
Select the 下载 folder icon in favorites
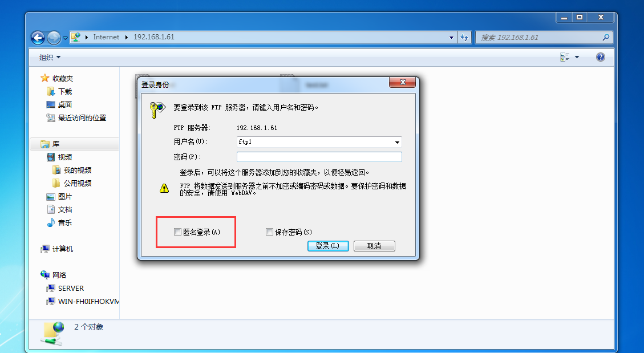[51, 91]
